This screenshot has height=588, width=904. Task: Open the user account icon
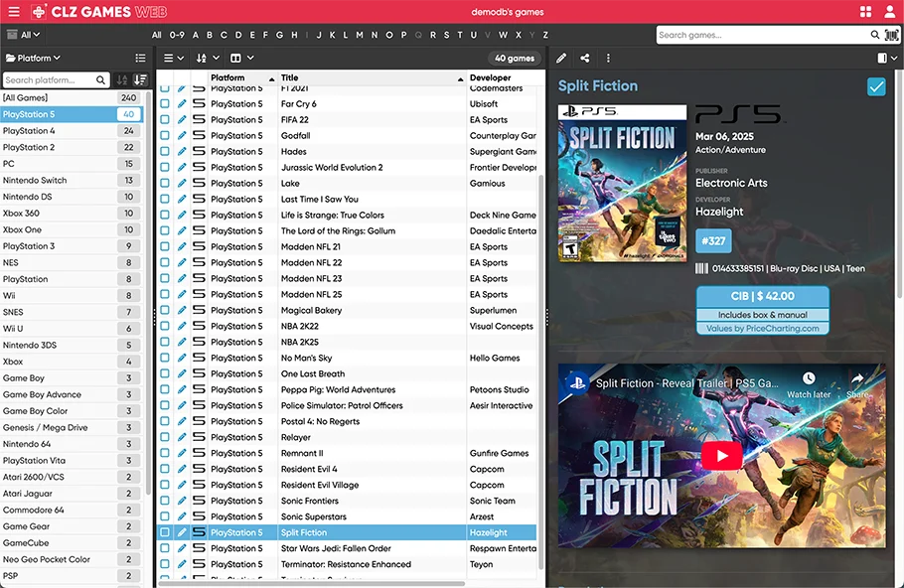889,12
